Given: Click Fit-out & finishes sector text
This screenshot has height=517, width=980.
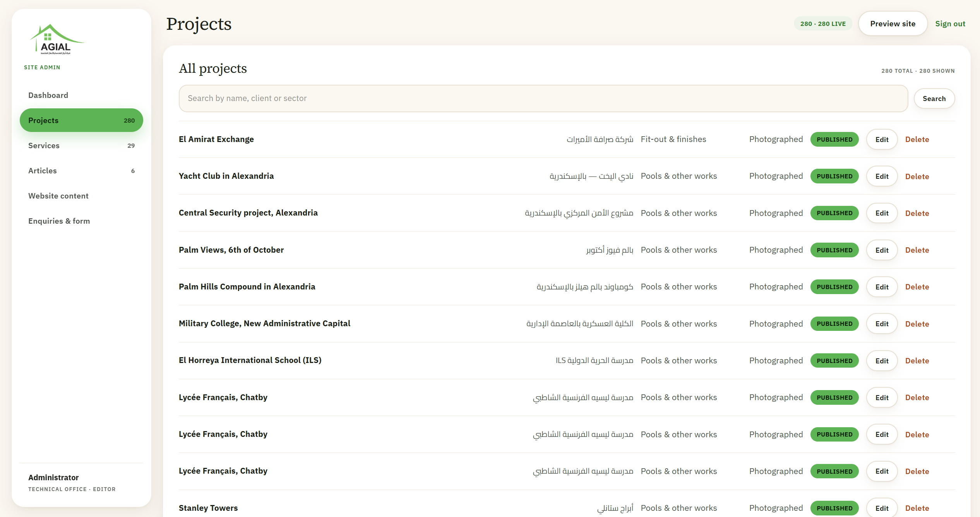Looking at the screenshot, I should (673, 139).
